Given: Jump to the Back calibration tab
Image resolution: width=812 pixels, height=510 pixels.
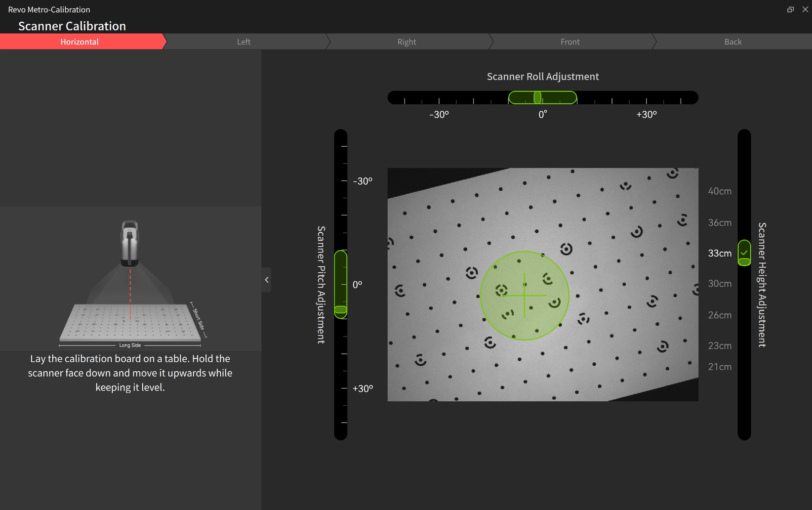Looking at the screenshot, I should (733, 42).
